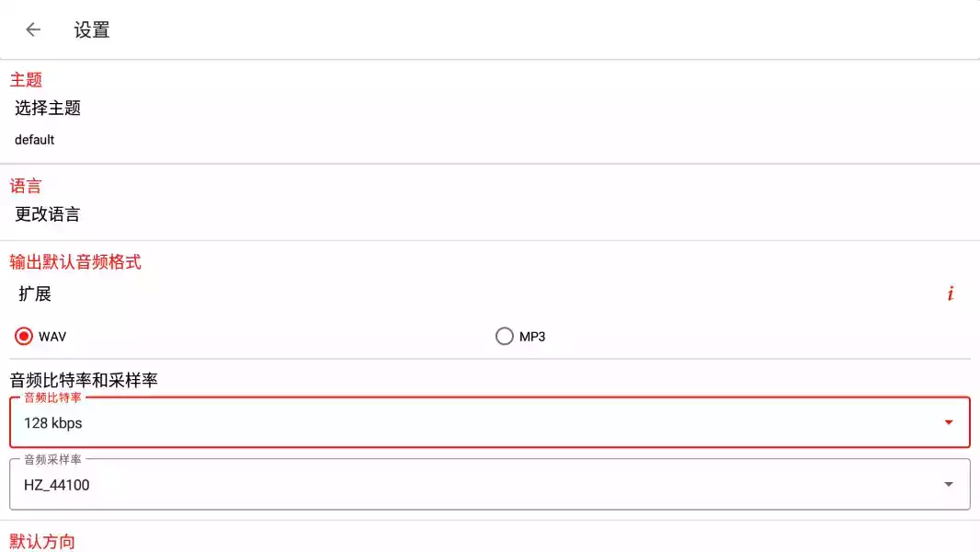This screenshot has height=552, width=980.
Task: Click the back arrow to exit settings
Action: click(x=33, y=29)
